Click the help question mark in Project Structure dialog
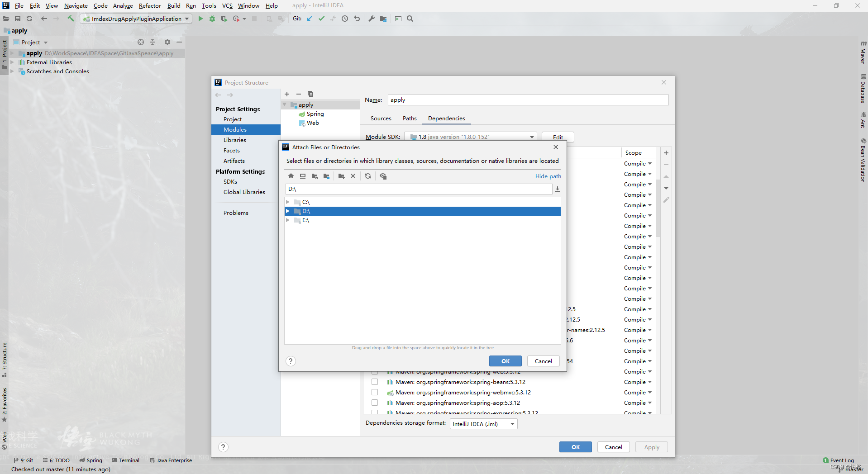 pyautogui.click(x=223, y=447)
